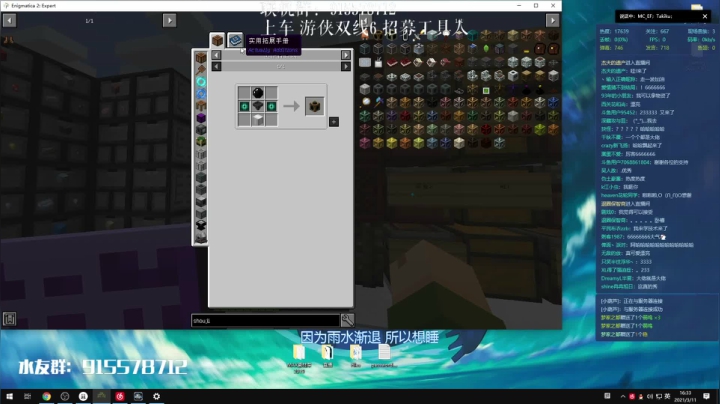Open Task View on taskbar

point(28,396)
